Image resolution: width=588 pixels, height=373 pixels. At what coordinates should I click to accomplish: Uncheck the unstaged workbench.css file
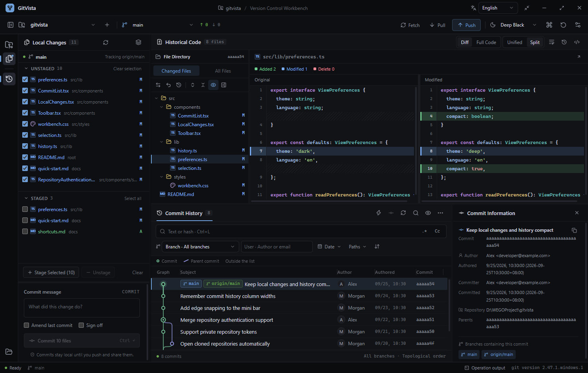(25, 124)
